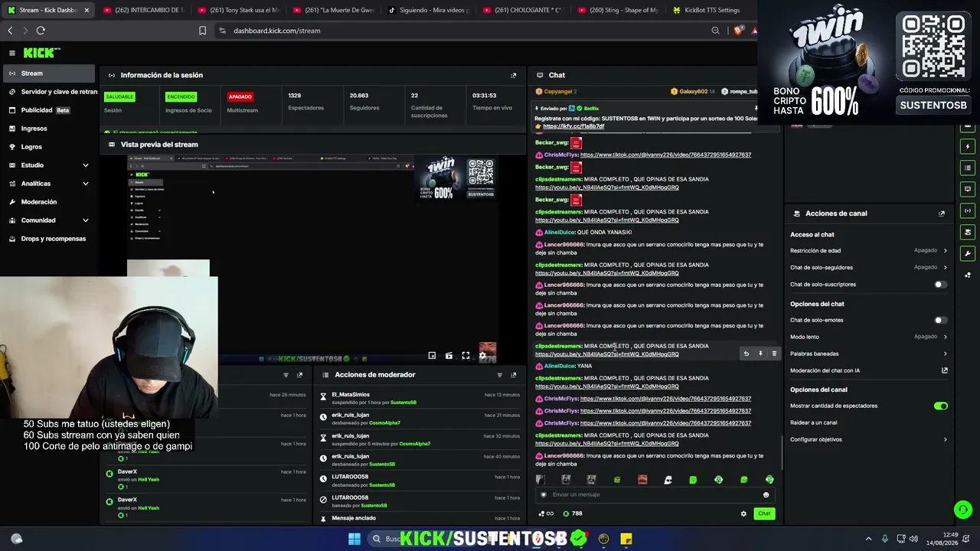Disable Mostrar cantidad de espectadores
980x551 pixels.
[940, 406]
